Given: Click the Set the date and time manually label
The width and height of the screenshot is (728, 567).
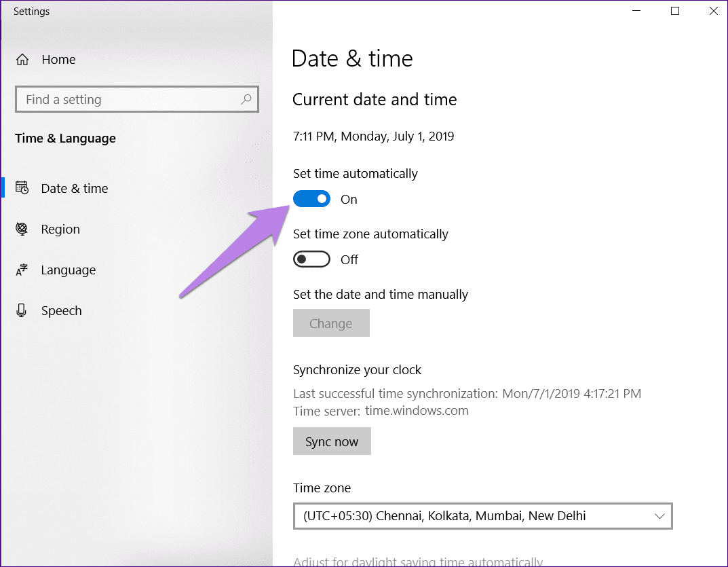Looking at the screenshot, I should pos(380,295).
